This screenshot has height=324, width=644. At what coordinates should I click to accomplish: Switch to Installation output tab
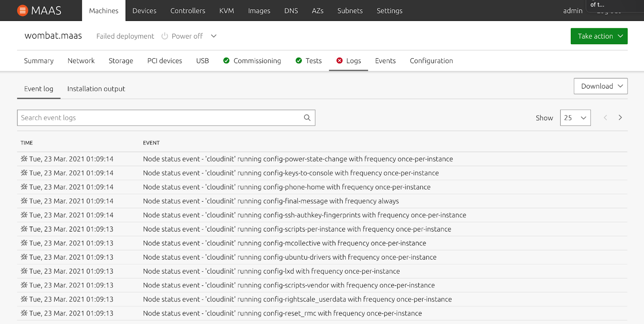click(96, 89)
